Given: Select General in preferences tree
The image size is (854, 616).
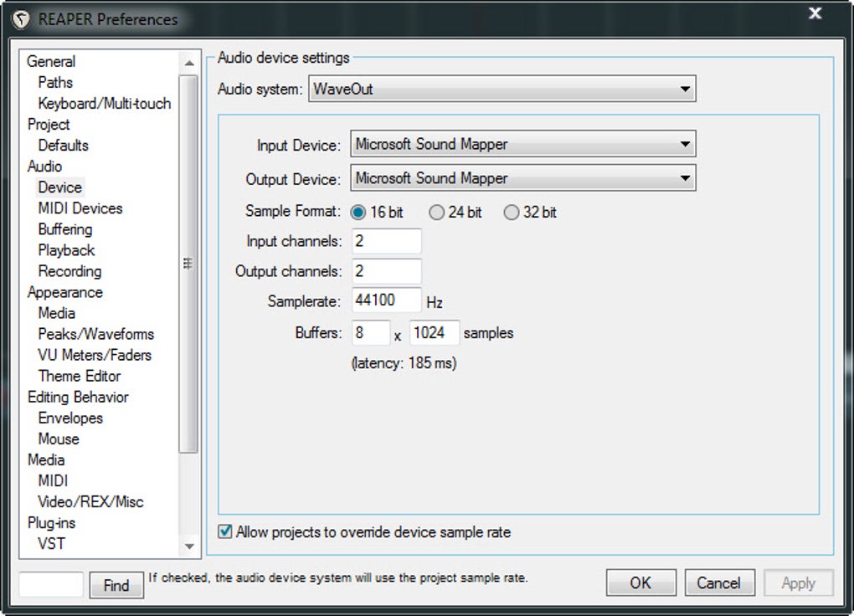Looking at the screenshot, I should pyautogui.click(x=51, y=62).
